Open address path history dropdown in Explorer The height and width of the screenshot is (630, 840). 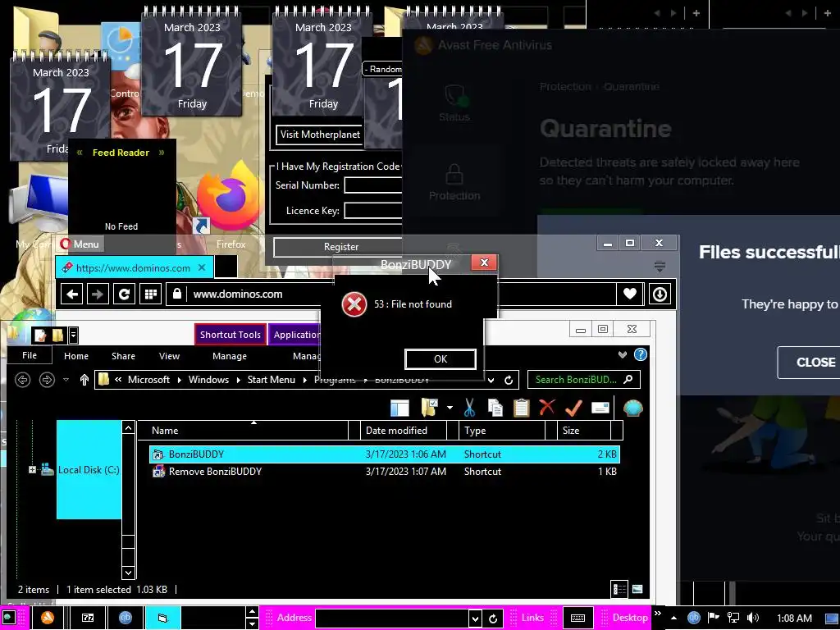click(491, 381)
